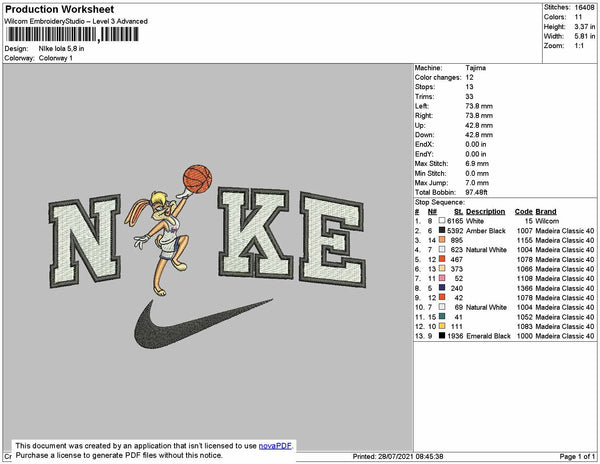
Task: Click the EndX value 0.00 in
Action: coord(476,144)
